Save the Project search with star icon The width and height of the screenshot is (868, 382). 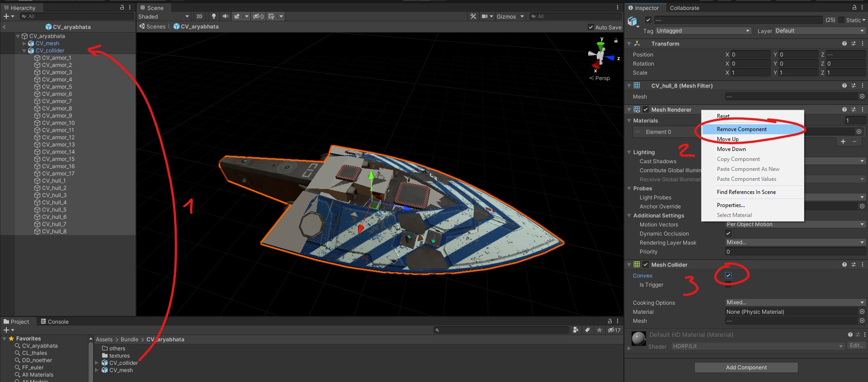(x=599, y=330)
